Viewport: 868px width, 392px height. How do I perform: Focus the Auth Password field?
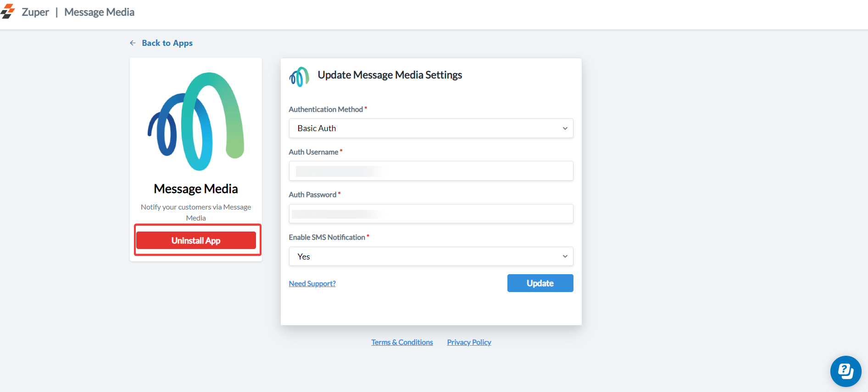[x=430, y=214]
